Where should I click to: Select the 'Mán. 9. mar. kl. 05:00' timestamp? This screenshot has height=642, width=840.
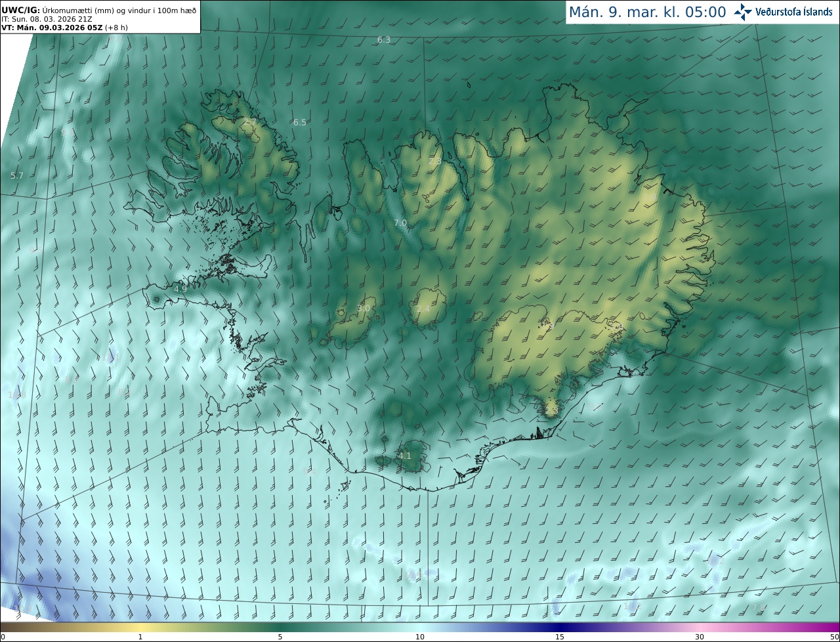click(647, 12)
